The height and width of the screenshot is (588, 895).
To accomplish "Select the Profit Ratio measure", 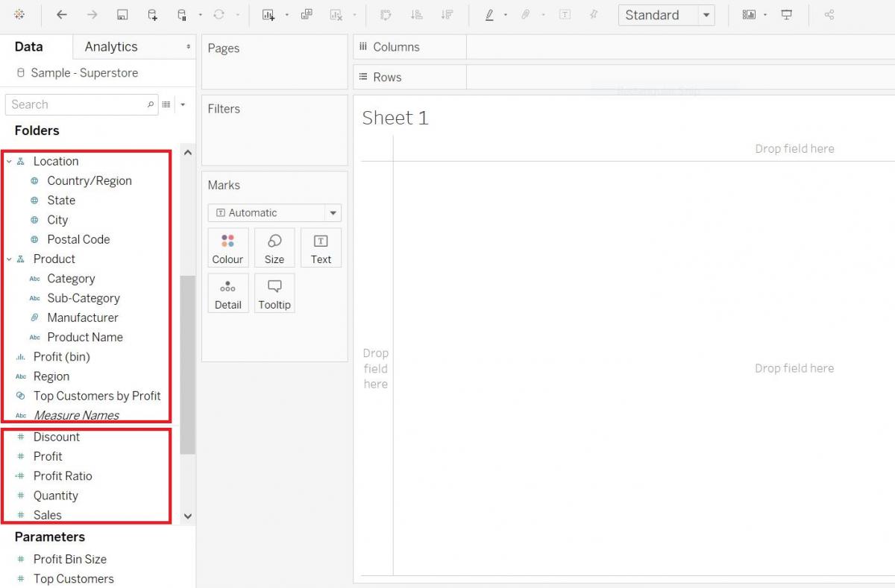I will (63, 475).
